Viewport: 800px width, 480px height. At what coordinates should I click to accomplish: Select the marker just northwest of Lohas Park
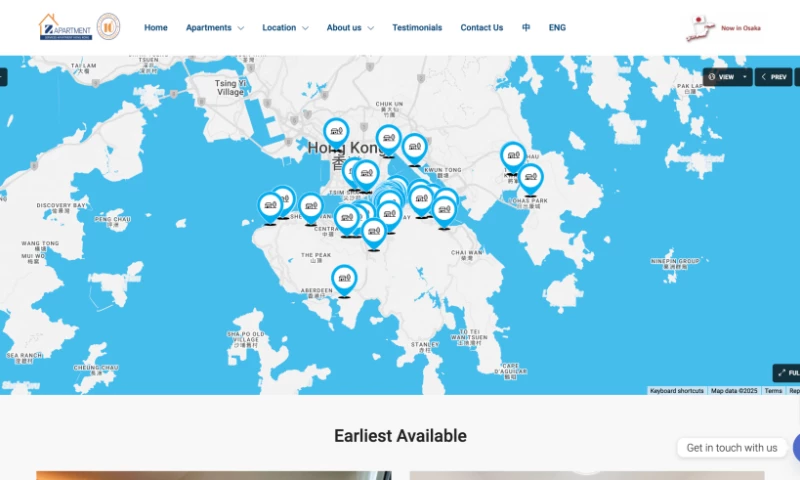pos(512,157)
